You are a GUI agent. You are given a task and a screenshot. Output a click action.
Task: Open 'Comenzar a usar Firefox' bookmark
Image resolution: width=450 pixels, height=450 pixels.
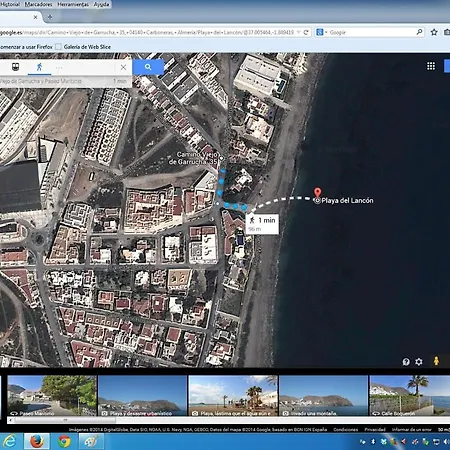(x=26, y=47)
